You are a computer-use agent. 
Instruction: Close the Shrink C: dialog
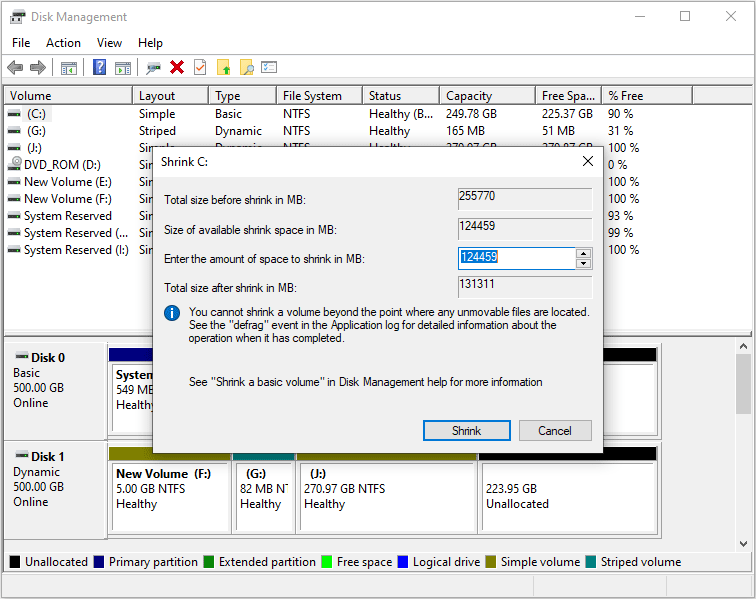point(588,161)
